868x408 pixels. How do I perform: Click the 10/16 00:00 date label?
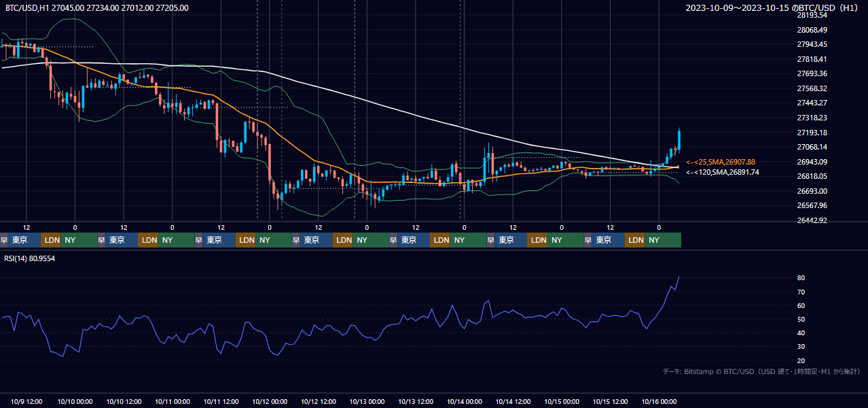click(659, 401)
